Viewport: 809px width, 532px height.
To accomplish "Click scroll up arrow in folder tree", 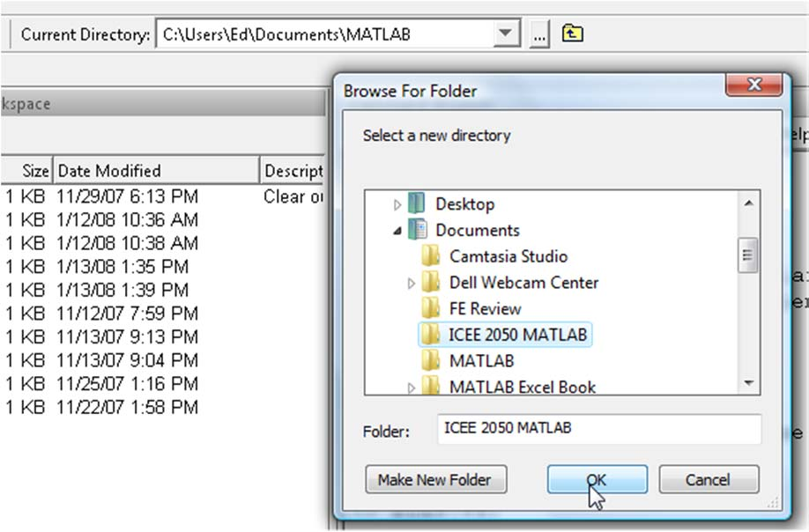I will [x=749, y=203].
